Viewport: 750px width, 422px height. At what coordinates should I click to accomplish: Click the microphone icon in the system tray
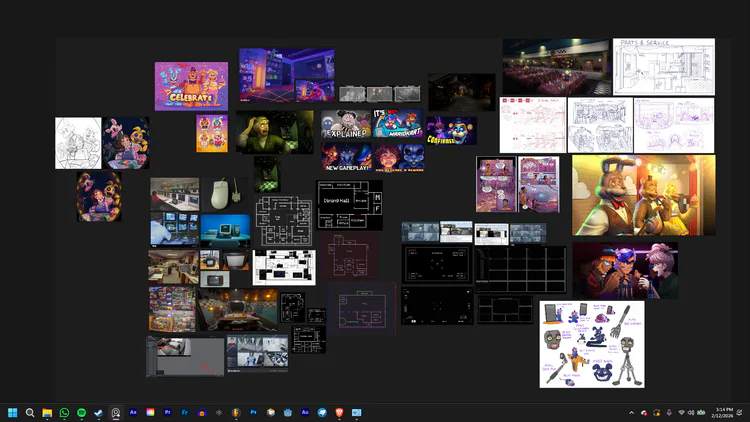[x=669, y=412]
